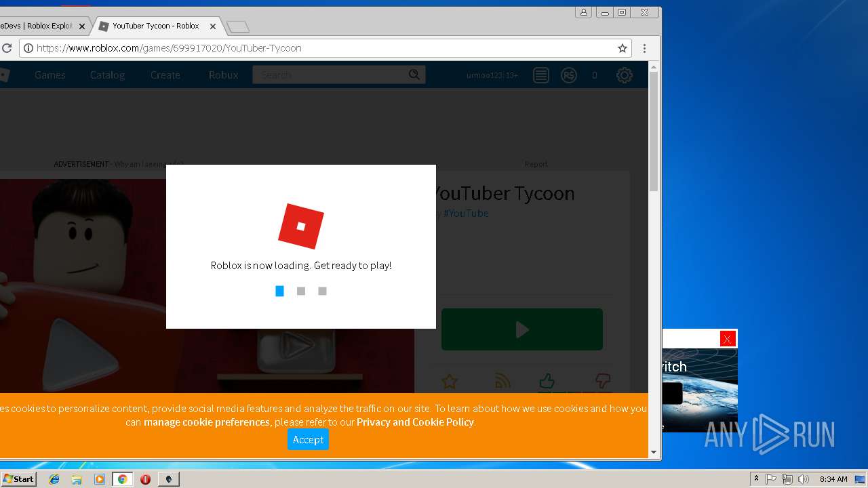The image size is (868, 488).
Task: Open the #YouTube creator link
Action: pos(466,213)
